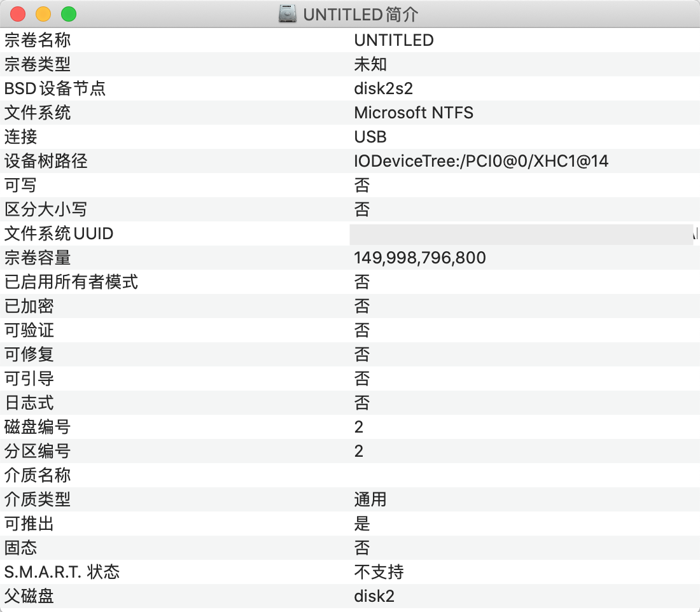This screenshot has width=700, height=612.
Task: Select the 父磁盘 disk2 value
Action: tap(374, 596)
